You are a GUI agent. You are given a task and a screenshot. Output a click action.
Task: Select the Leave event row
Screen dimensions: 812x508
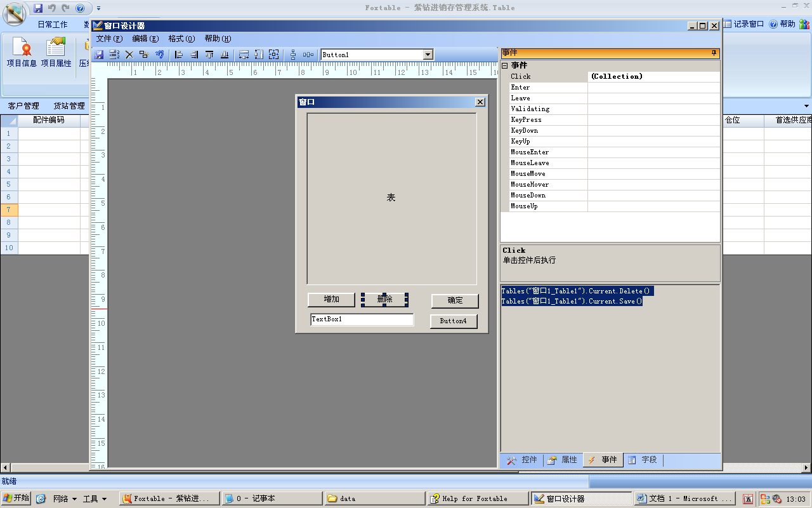point(610,98)
